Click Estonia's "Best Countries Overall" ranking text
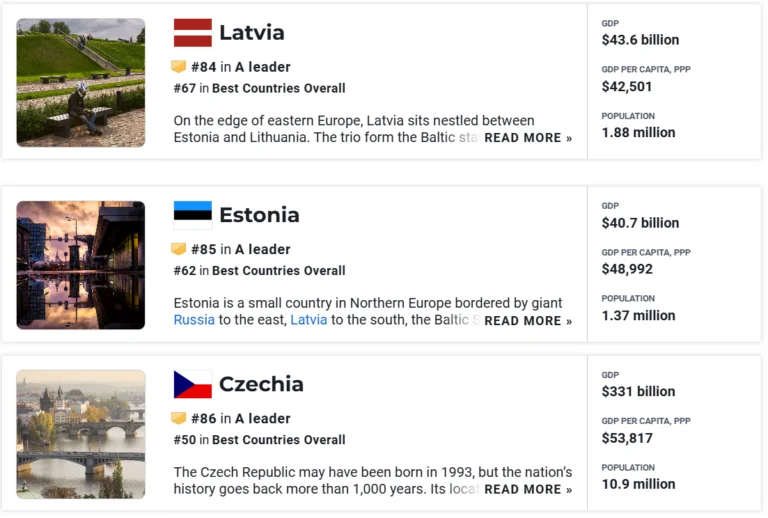This screenshot has width=768, height=518. (x=278, y=271)
